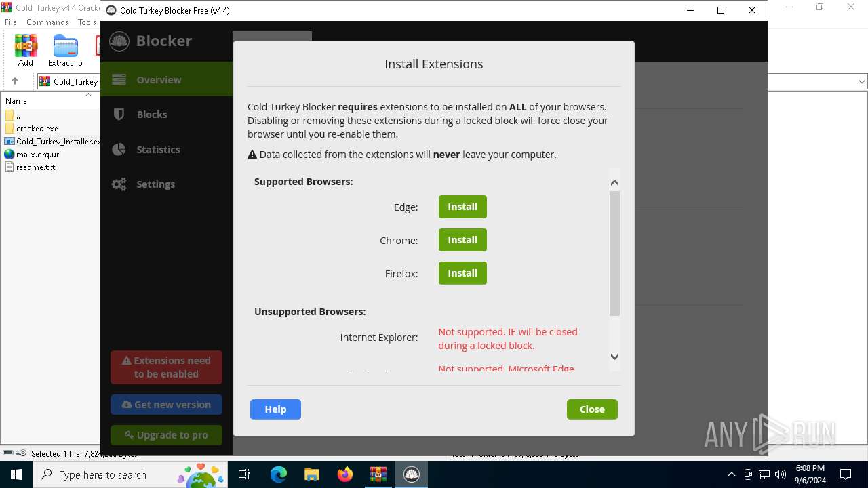Open Help in Install Extensions dialog

[275, 409]
